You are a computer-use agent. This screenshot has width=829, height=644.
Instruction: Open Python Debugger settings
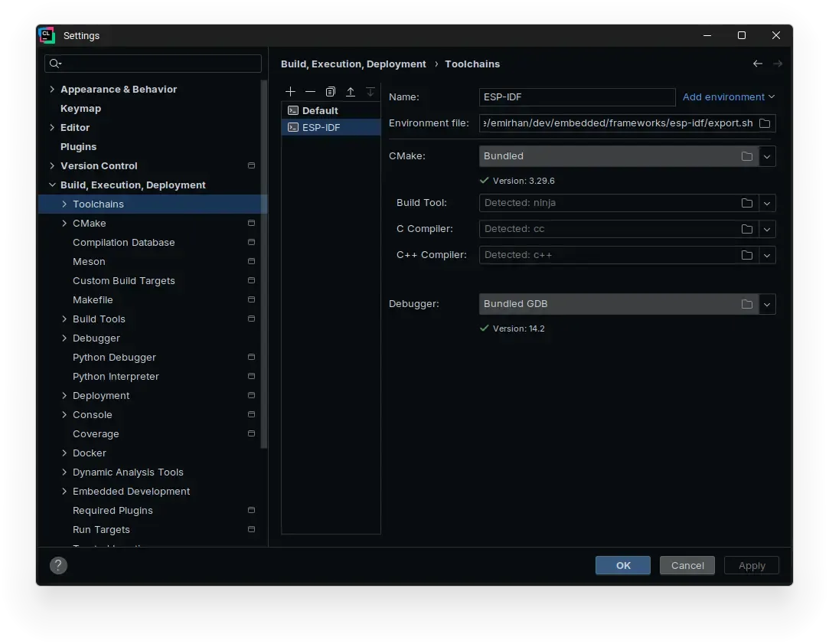114,358
